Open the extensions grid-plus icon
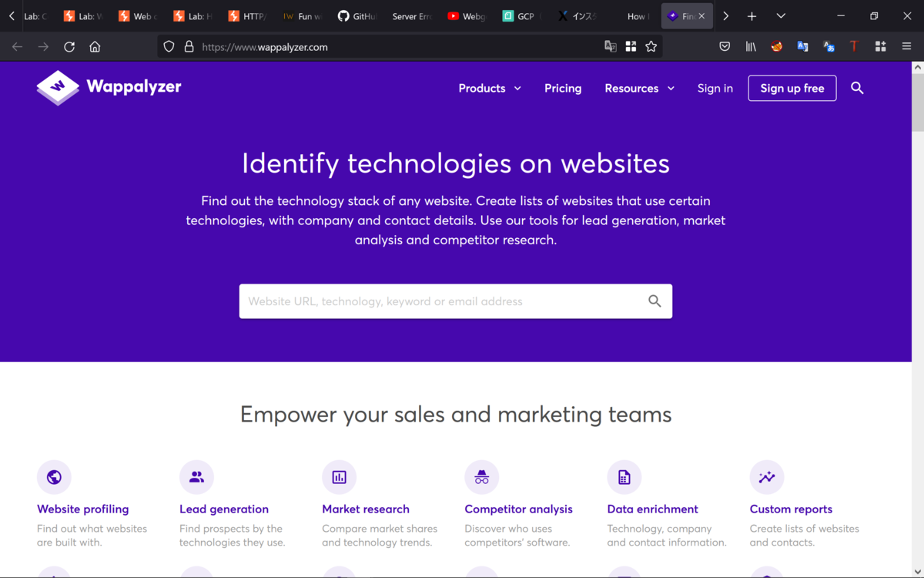Viewport: 924px width, 578px height. point(880,47)
